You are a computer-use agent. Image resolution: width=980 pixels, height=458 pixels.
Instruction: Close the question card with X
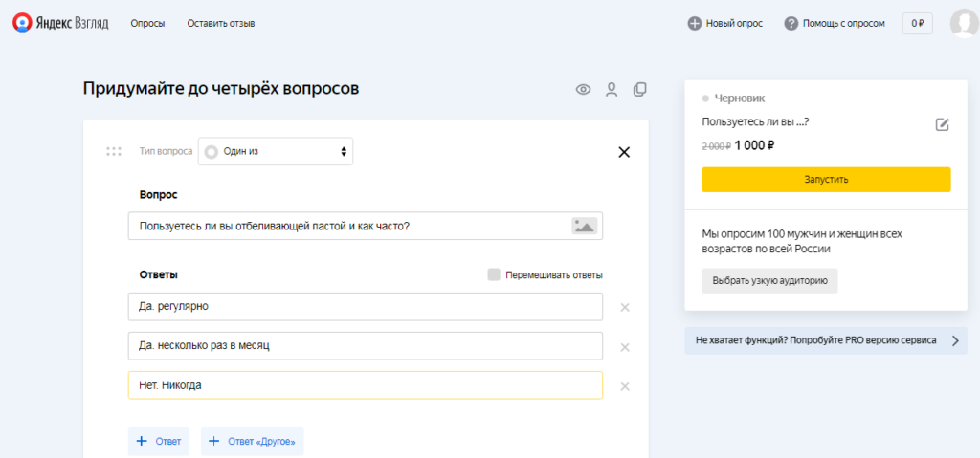624,152
